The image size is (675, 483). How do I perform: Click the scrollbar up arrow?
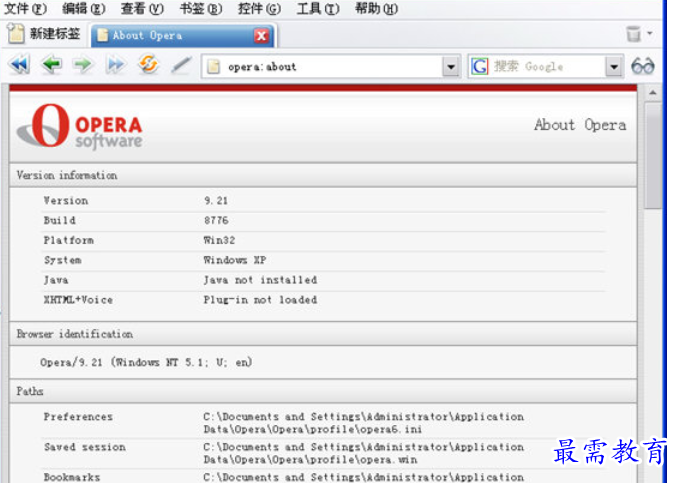(653, 93)
